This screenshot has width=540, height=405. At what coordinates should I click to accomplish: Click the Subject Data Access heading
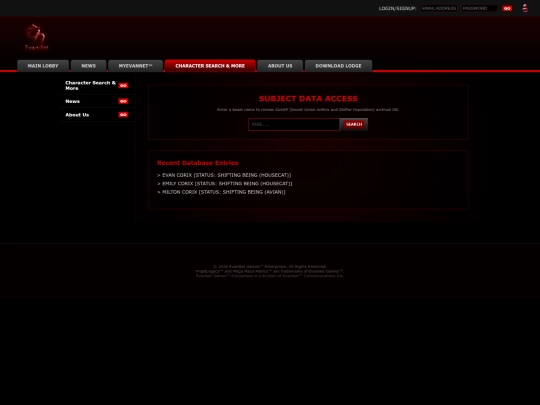[308, 99]
